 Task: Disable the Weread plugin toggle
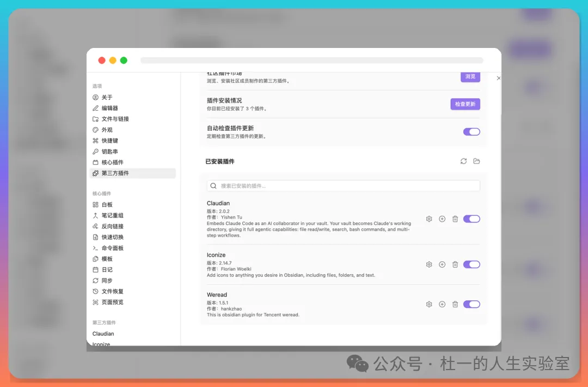tap(471, 304)
